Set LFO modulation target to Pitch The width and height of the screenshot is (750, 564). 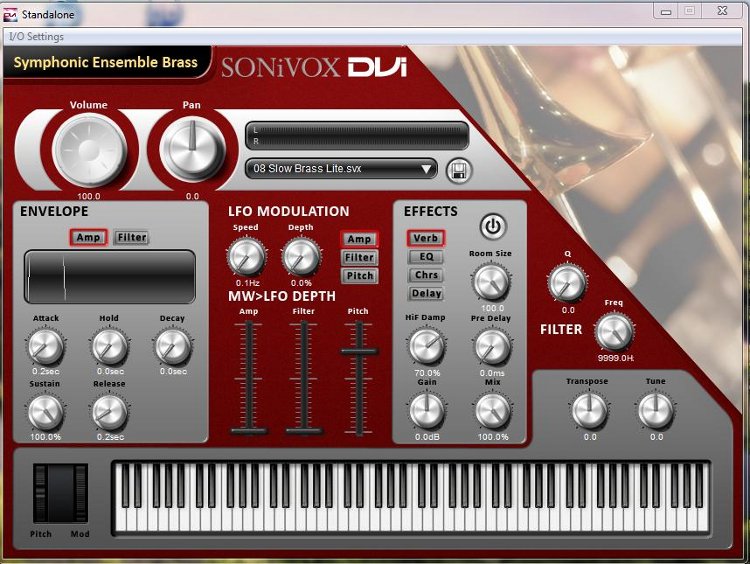tap(359, 276)
